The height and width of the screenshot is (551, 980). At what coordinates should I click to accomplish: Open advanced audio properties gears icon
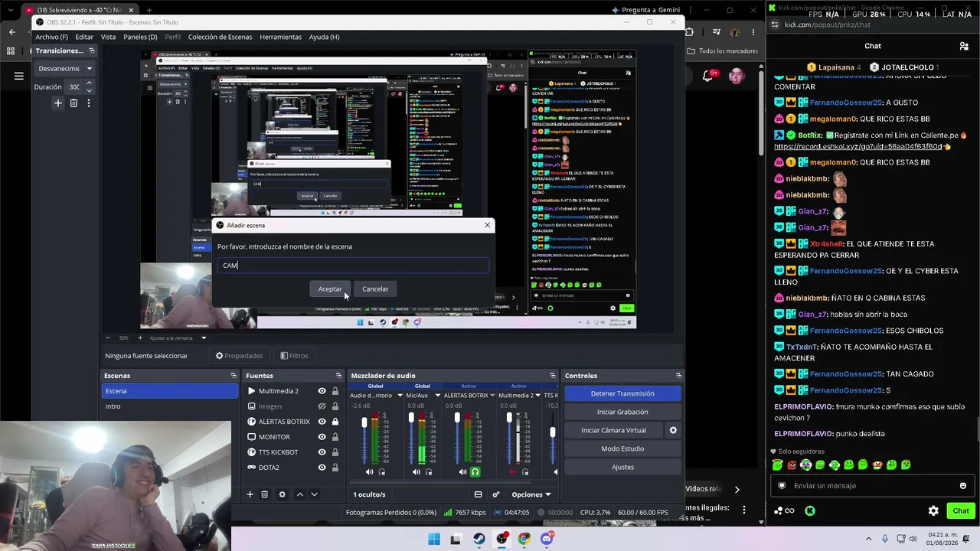click(496, 494)
